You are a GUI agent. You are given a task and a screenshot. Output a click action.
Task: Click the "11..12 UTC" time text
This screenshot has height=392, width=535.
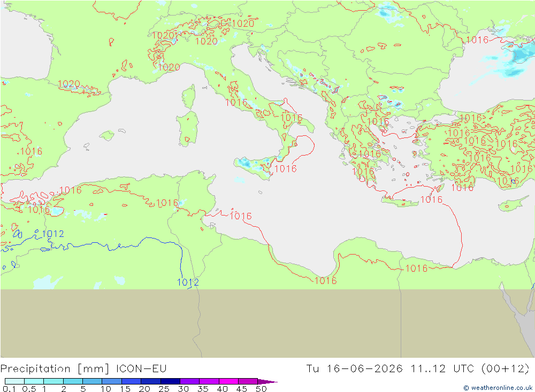(442, 368)
